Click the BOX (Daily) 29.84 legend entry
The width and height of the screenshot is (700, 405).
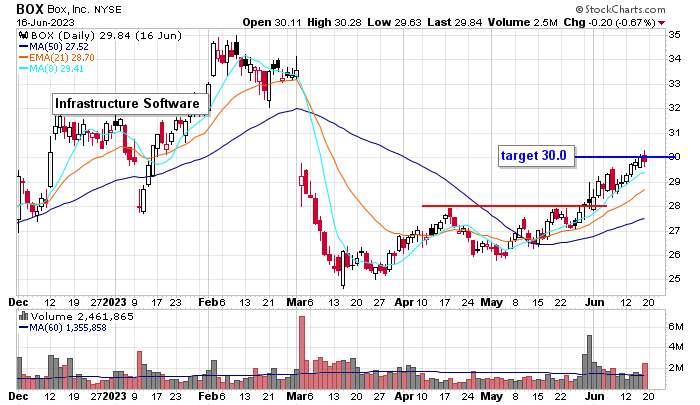(106, 36)
